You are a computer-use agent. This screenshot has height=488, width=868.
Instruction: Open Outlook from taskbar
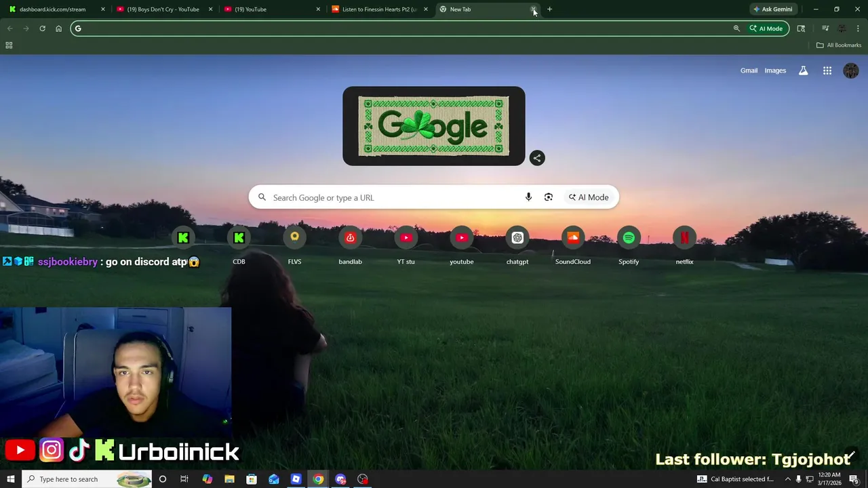[274, 479]
